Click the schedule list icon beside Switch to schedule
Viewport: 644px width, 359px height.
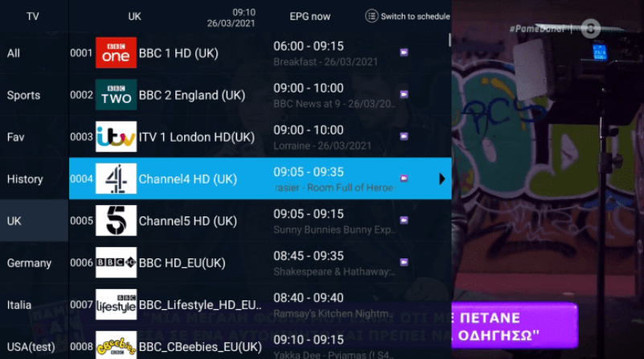tap(371, 16)
